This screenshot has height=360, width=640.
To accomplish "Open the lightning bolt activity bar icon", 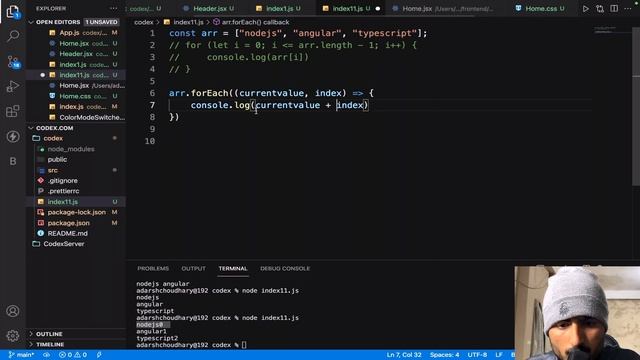I will point(13,136).
